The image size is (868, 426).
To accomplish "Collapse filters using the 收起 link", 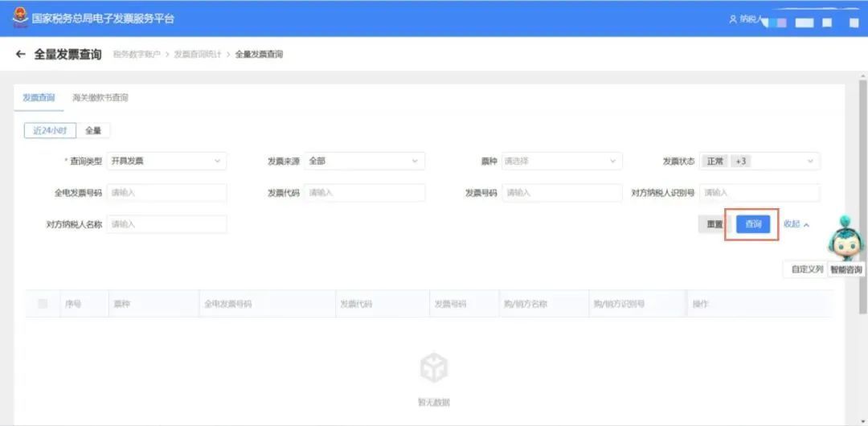I will [x=796, y=224].
